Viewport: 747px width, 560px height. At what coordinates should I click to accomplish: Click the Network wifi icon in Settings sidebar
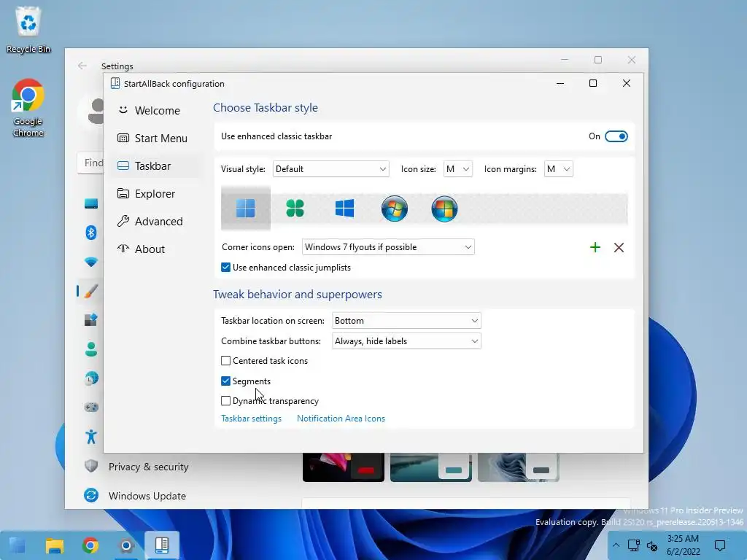tap(91, 262)
